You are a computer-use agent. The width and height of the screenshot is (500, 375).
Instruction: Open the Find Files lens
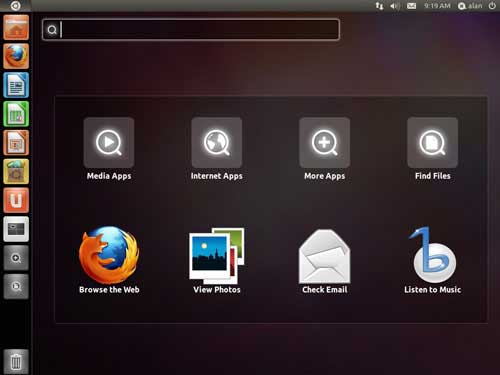coord(432,142)
